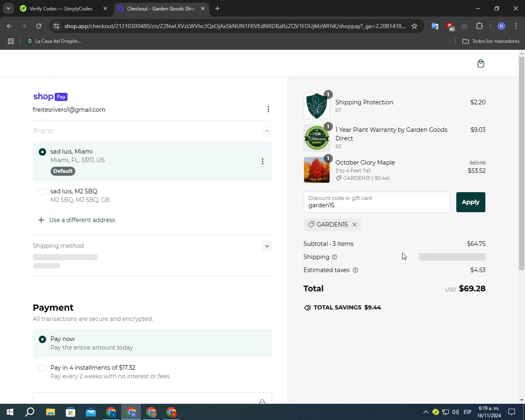Click Use a different address
Screen dimensions: 525x420
click(x=82, y=220)
